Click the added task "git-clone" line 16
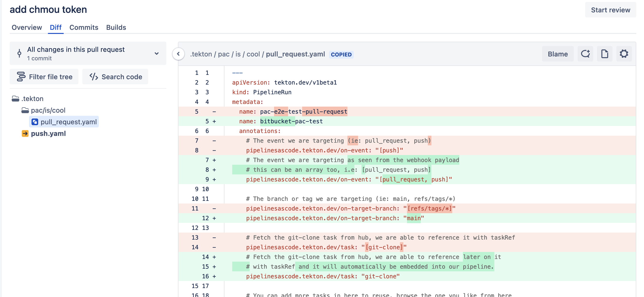Viewport: 644px width, 297px height. pos(407,276)
